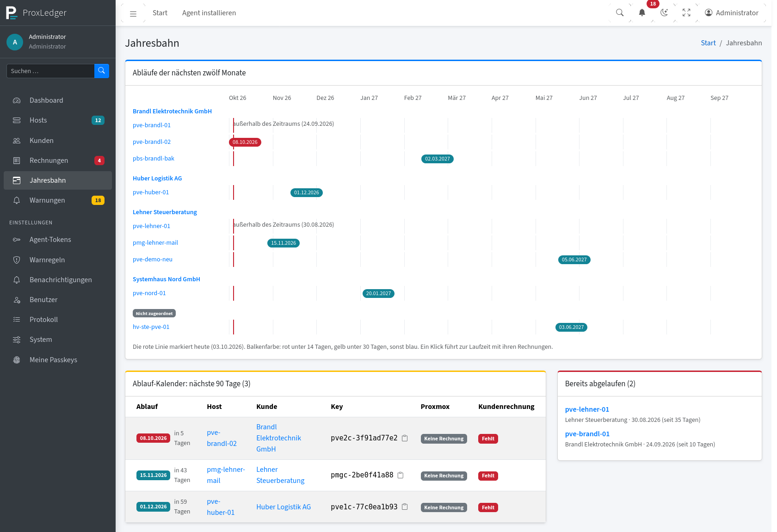Image resolution: width=777 pixels, height=532 pixels.
Task: Open Agent-Tokens settings
Action: coord(58,240)
